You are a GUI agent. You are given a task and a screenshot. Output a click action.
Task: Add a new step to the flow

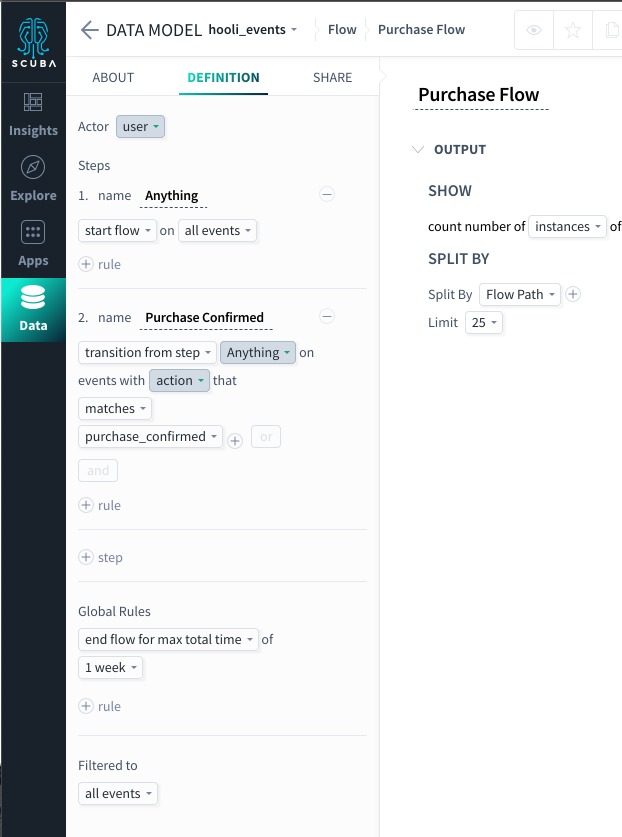pyautogui.click(x=101, y=557)
